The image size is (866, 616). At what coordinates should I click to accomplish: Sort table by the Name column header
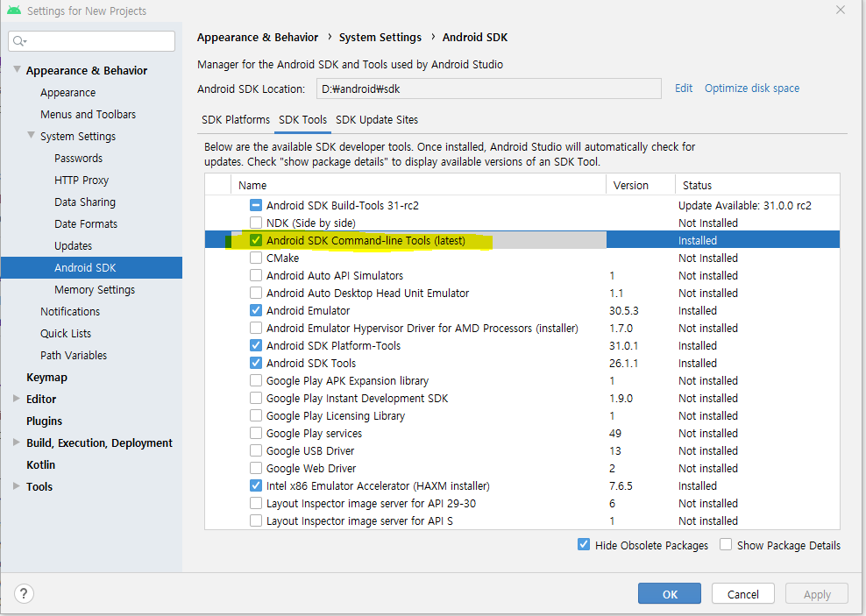tap(419, 185)
